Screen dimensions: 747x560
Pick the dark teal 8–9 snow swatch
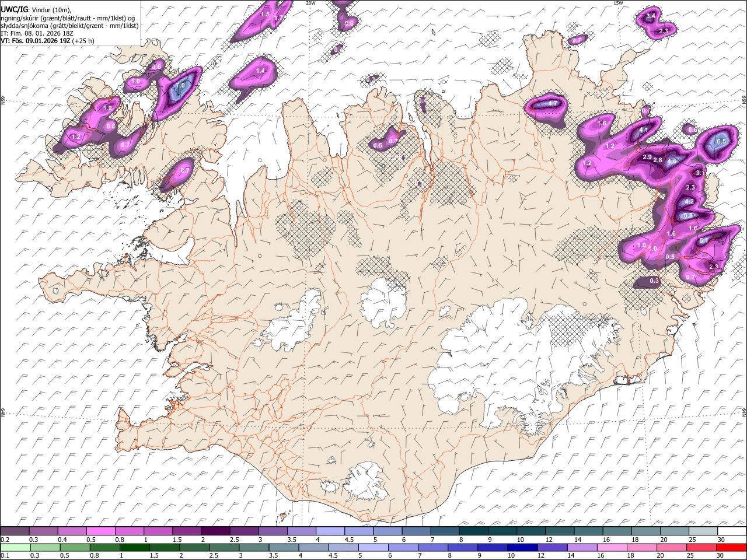474,531
